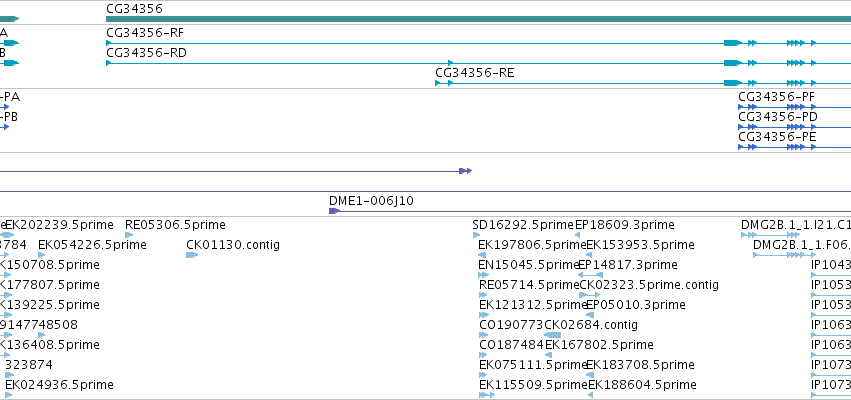Click the EK075111.5prime label
851x400 pixels.
(533, 366)
